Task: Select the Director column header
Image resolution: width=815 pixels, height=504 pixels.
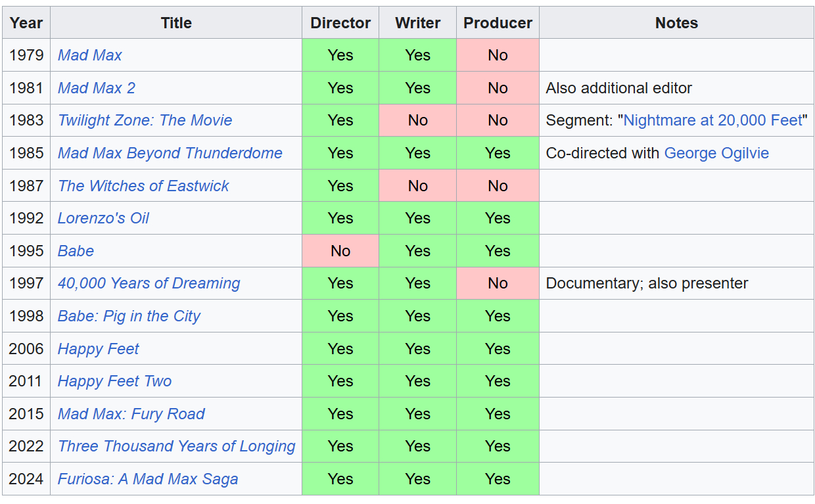Action: tap(340, 23)
